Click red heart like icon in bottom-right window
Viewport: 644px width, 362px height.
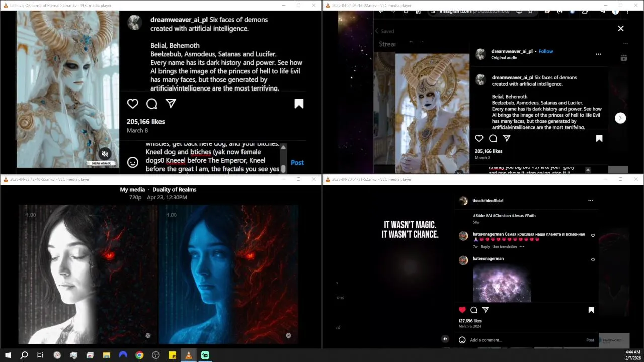[462, 310]
